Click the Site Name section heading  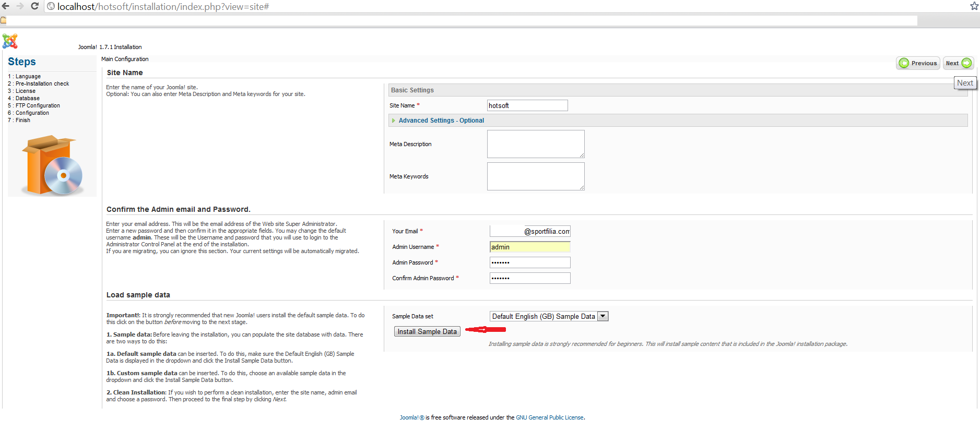coord(125,73)
